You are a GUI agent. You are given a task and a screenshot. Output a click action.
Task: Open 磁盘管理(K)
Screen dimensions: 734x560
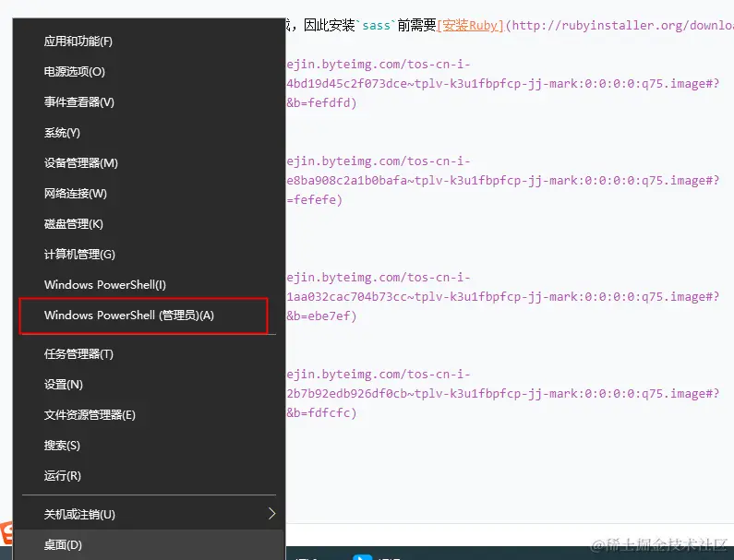tap(149, 224)
